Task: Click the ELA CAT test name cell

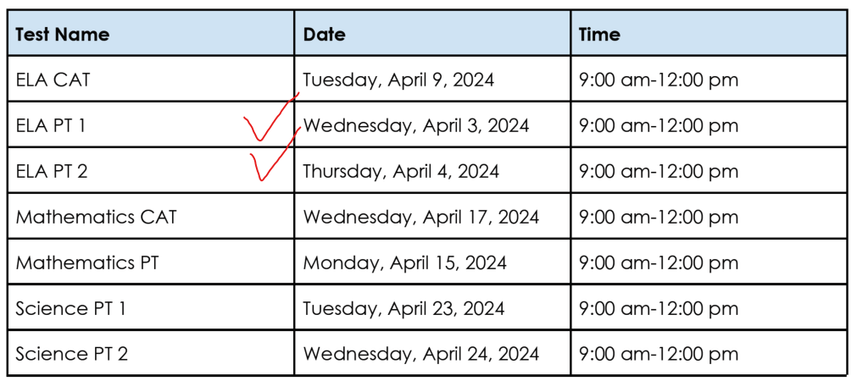Action: [53, 80]
